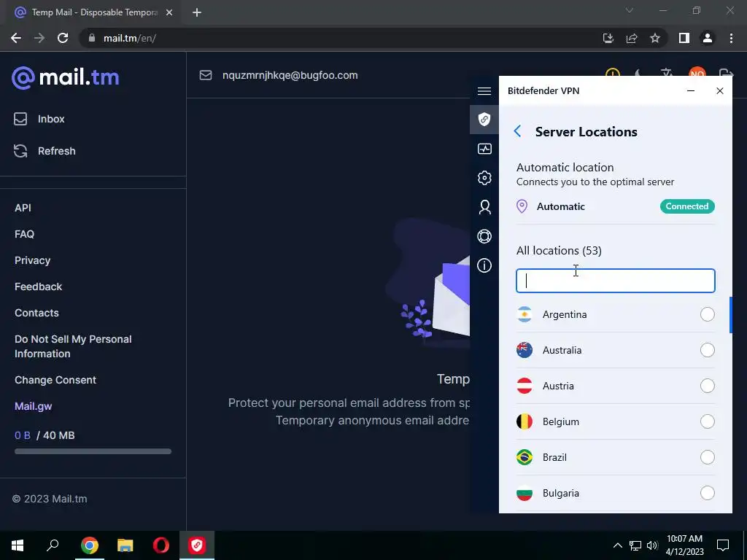Open Windows Start menu
The height and width of the screenshot is (560, 747).
click(18, 545)
